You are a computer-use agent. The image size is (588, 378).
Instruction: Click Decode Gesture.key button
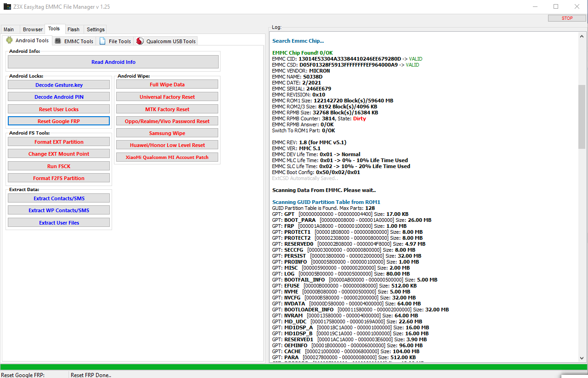point(59,85)
